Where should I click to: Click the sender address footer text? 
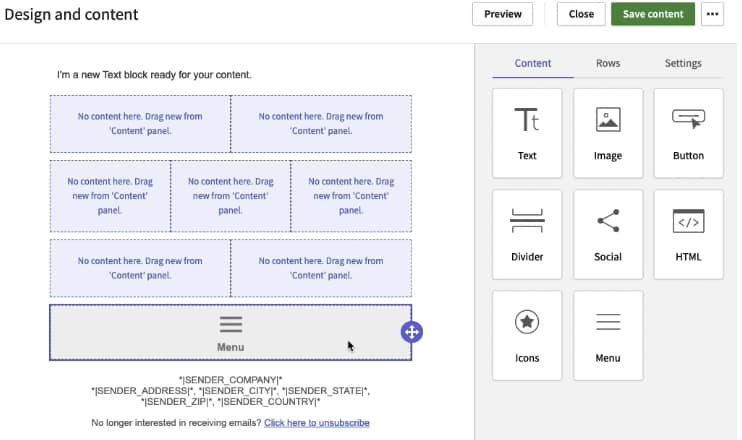click(x=230, y=391)
